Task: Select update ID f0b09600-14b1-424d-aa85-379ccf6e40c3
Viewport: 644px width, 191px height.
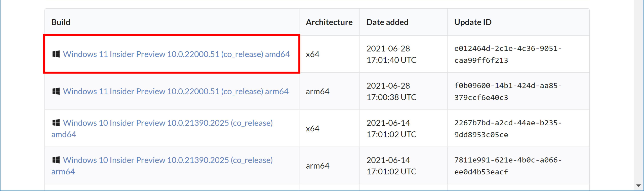Action: click(x=508, y=92)
